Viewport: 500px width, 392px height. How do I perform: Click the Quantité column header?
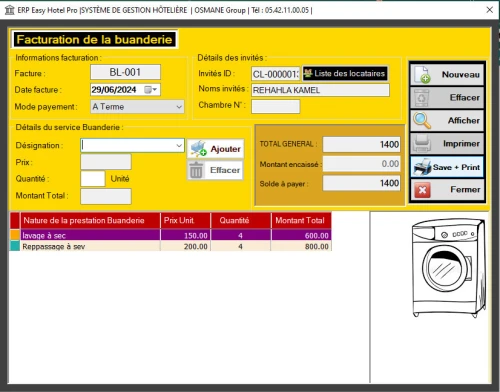(x=241, y=221)
